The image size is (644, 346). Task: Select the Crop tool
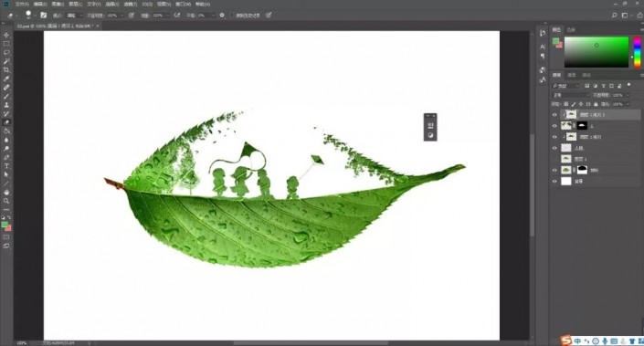point(6,69)
